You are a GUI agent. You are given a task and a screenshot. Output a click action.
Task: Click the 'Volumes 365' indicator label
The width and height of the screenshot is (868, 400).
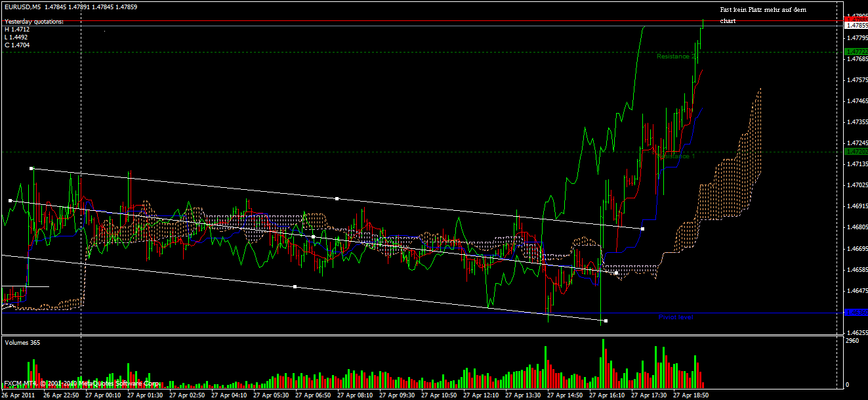click(22, 342)
